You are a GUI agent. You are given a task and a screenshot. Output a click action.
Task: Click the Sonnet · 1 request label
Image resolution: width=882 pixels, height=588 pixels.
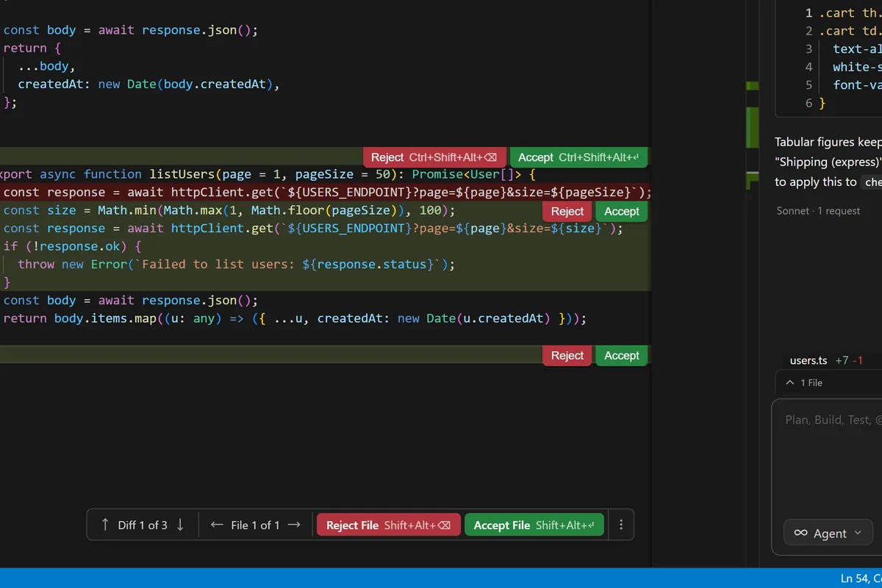(x=818, y=211)
